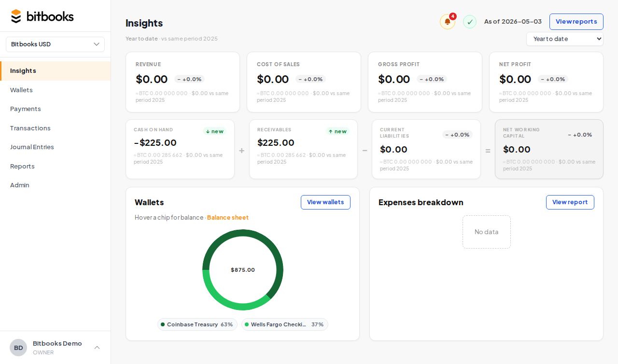Click the No data placeholder box
Image resolution: width=618 pixels, height=364 pixels.
click(486, 232)
